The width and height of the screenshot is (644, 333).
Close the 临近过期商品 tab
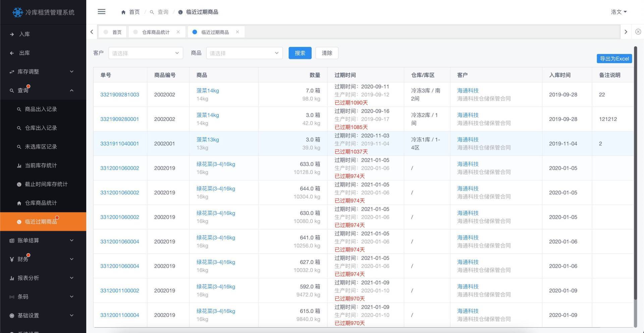pyautogui.click(x=237, y=32)
